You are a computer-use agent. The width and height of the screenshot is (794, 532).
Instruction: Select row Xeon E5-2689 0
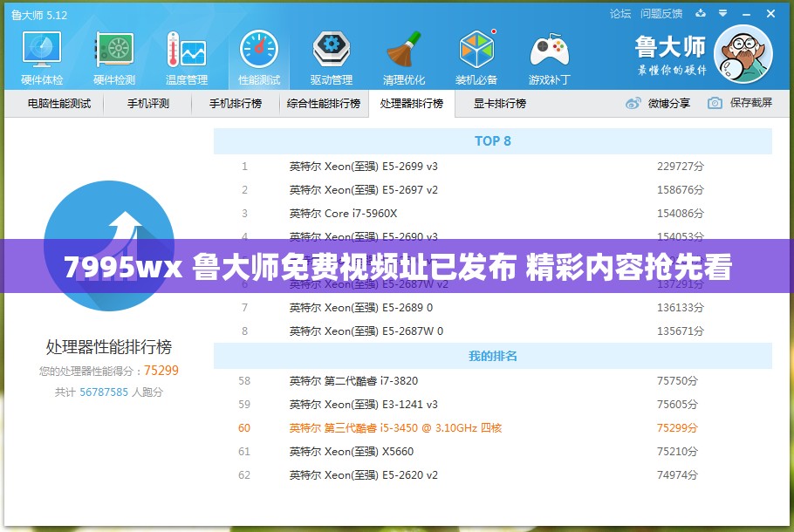click(493, 308)
